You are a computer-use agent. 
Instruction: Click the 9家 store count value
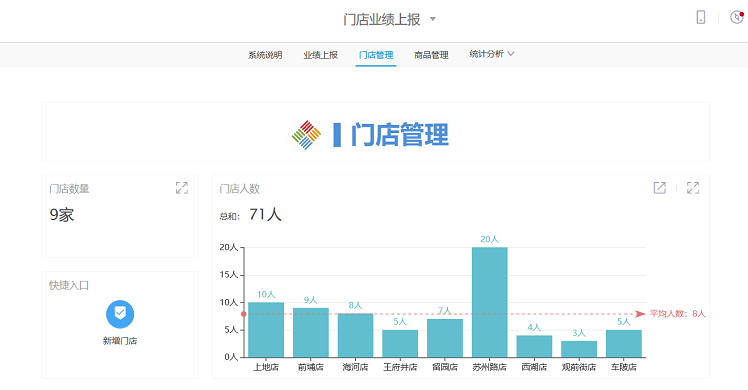click(62, 215)
